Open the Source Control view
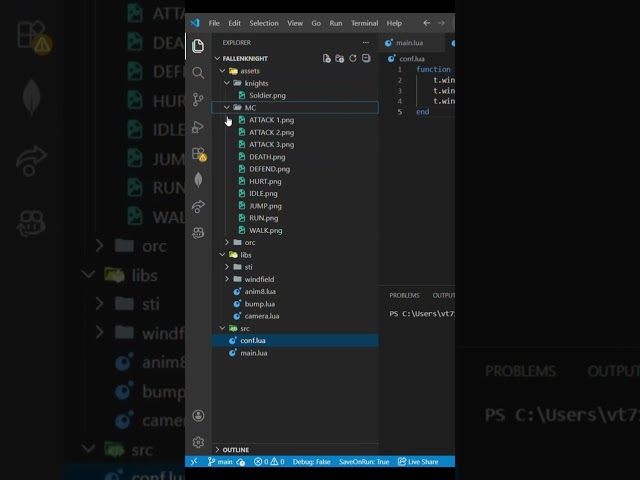Viewport: 640px width, 480px height. click(198, 100)
